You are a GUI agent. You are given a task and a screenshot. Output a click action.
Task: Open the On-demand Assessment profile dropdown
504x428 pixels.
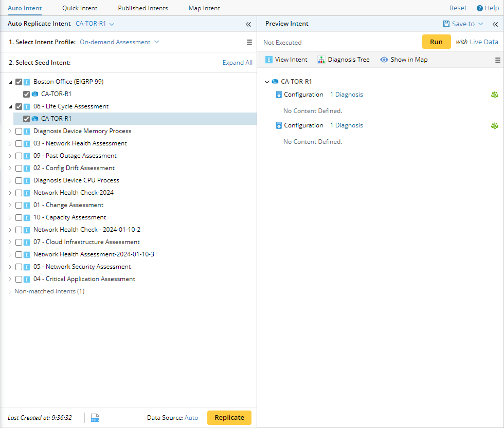[119, 42]
